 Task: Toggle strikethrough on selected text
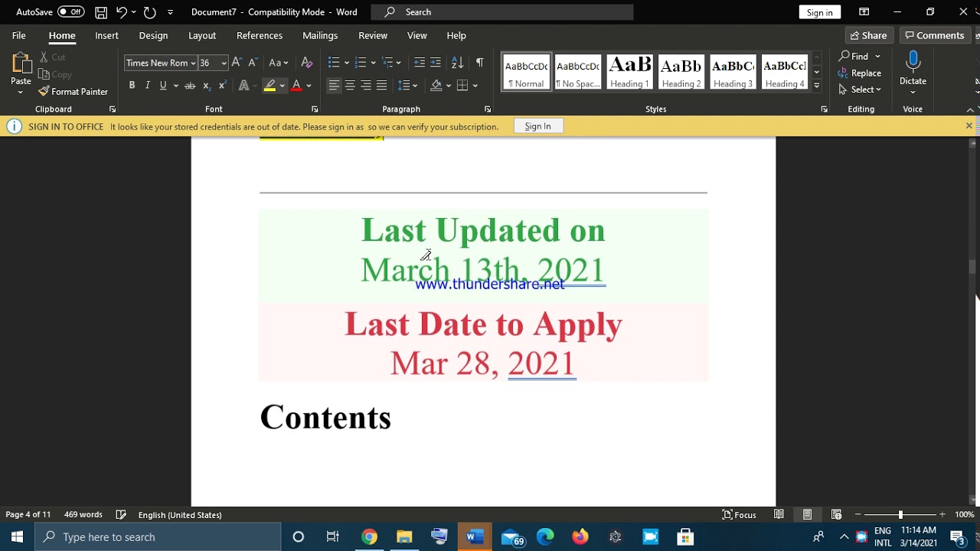[190, 86]
